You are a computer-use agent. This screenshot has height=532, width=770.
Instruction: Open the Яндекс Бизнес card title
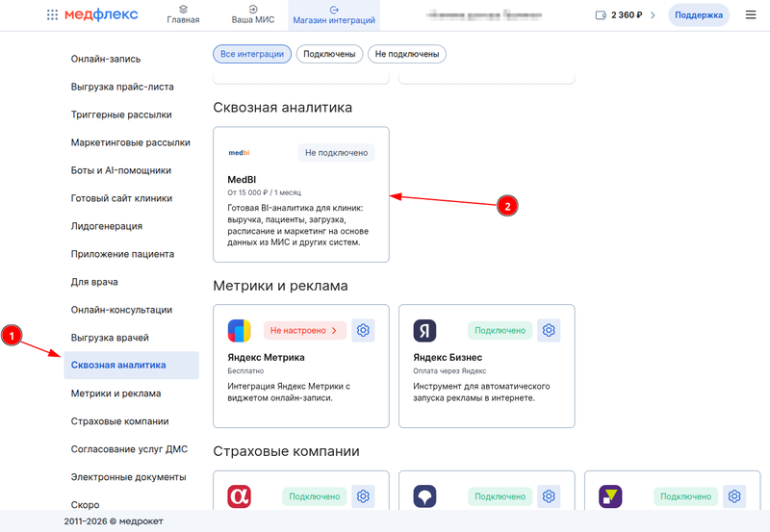[448, 357]
